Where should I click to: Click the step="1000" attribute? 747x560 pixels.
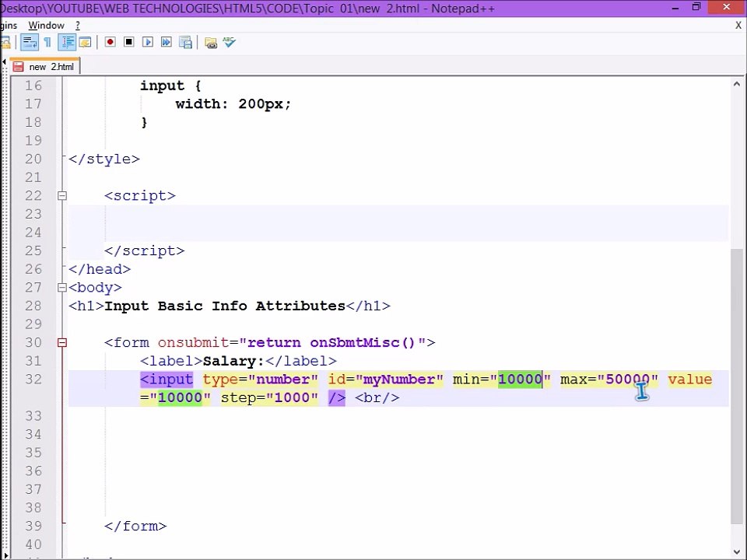[269, 397]
